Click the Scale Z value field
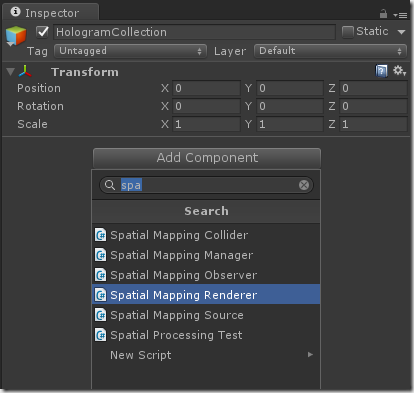The image size is (414, 393). (373, 124)
